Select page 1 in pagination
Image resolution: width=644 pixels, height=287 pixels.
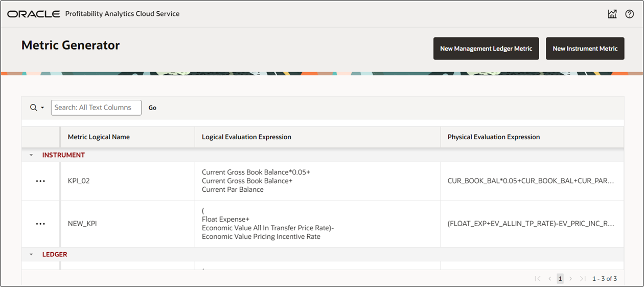click(x=560, y=279)
